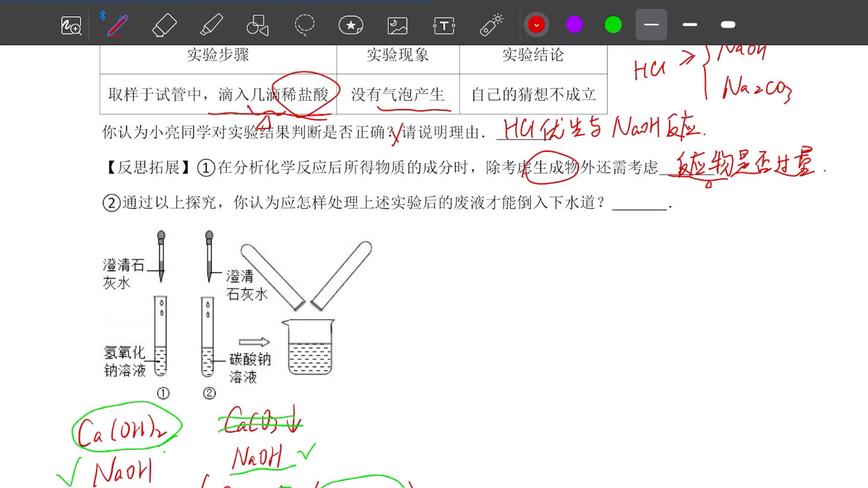Select the medium stroke width
868x488 pixels.
(690, 25)
